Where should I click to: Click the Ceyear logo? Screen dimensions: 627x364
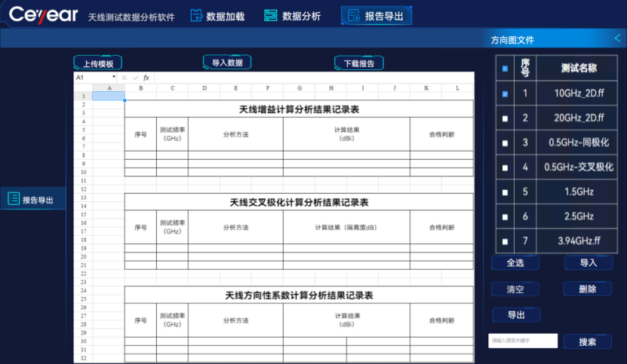[x=43, y=15]
